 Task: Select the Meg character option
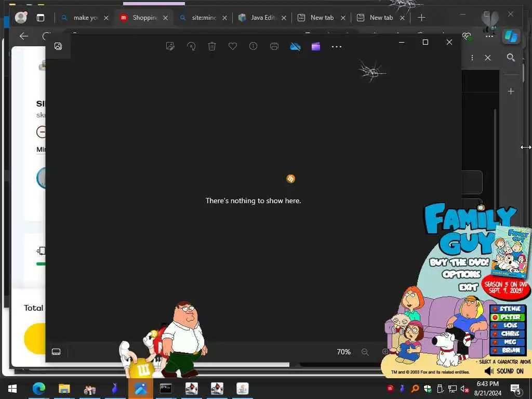point(508,342)
